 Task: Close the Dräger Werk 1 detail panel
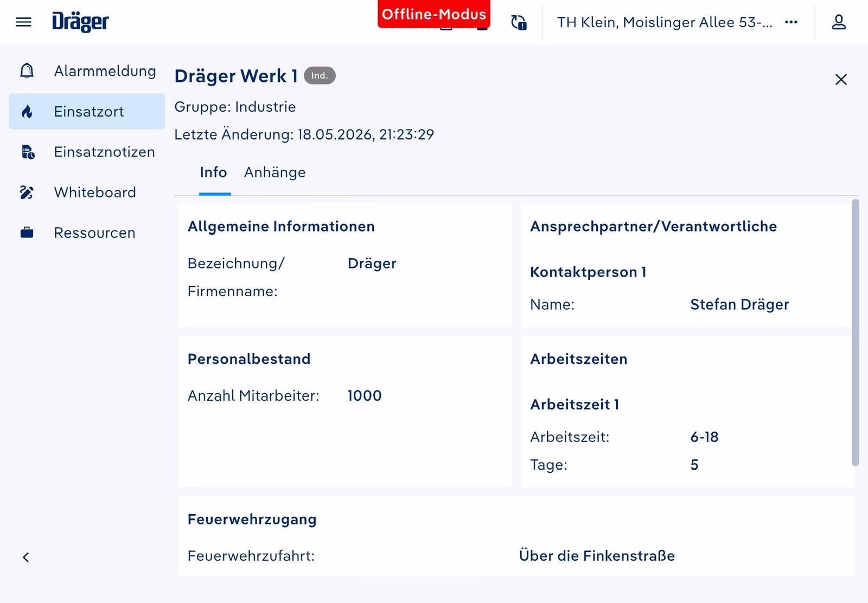[841, 80]
